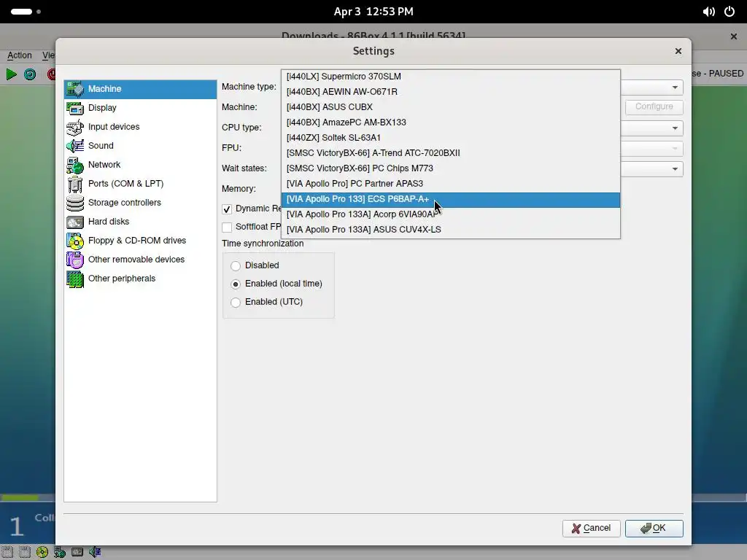The image size is (747, 560).
Task: Select the Disabled time synchronization option
Action: tap(236, 265)
